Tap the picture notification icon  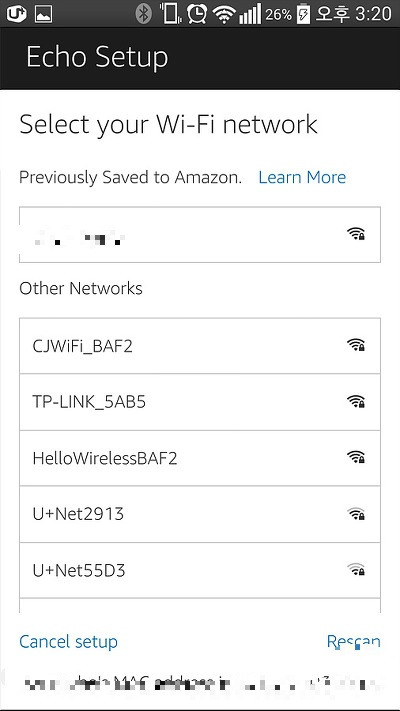click(44, 14)
